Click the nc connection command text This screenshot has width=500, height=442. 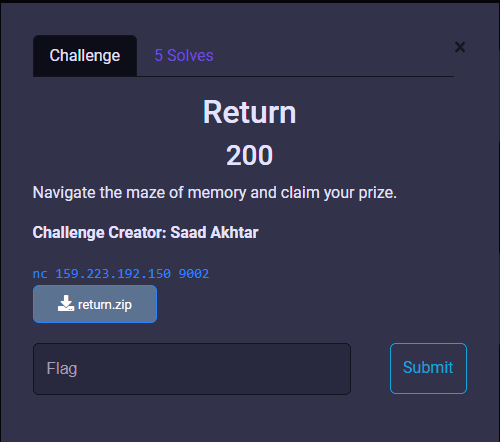121,274
